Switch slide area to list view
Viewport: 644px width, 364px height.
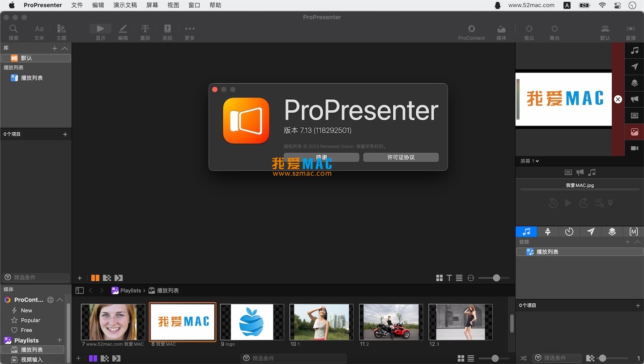tap(459, 278)
